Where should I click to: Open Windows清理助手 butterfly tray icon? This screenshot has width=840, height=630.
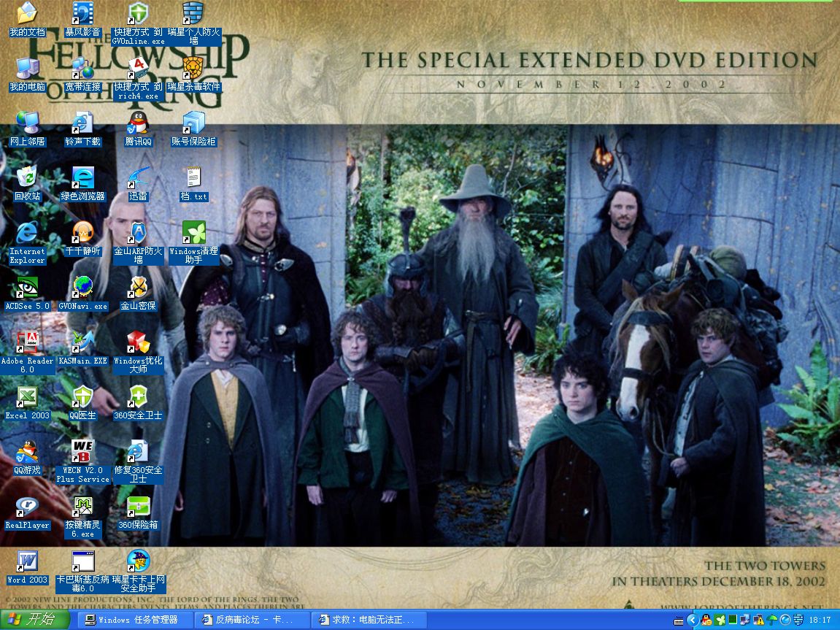pyautogui.click(x=720, y=621)
